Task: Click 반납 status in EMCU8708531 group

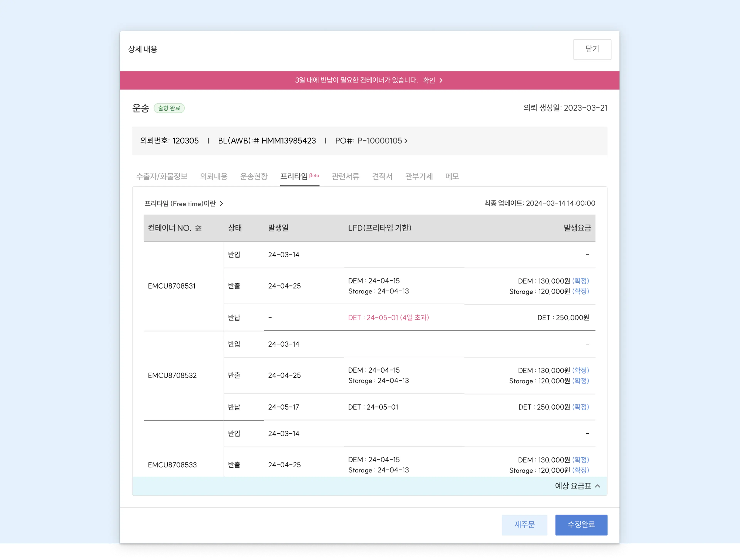Action: coord(234,318)
